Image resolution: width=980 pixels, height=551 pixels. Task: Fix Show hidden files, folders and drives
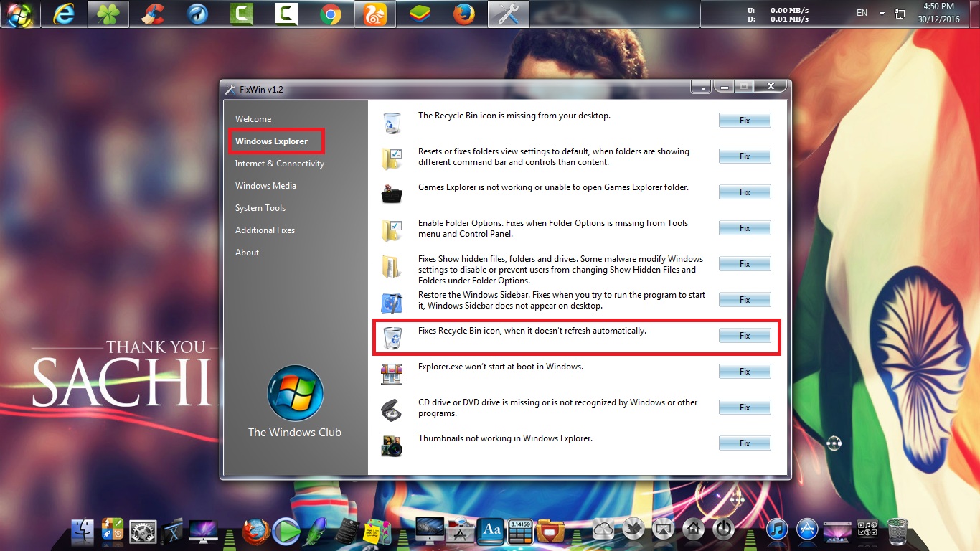(x=745, y=264)
